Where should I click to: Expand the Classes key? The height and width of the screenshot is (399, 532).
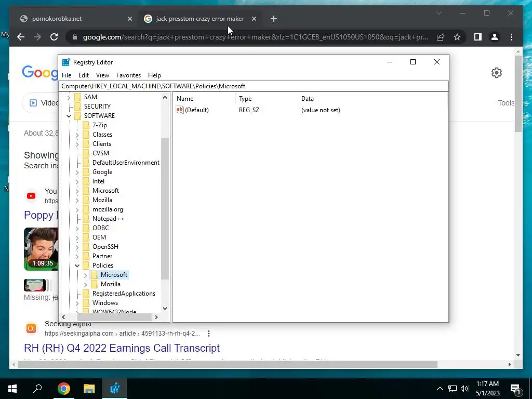pyautogui.click(x=77, y=135)
